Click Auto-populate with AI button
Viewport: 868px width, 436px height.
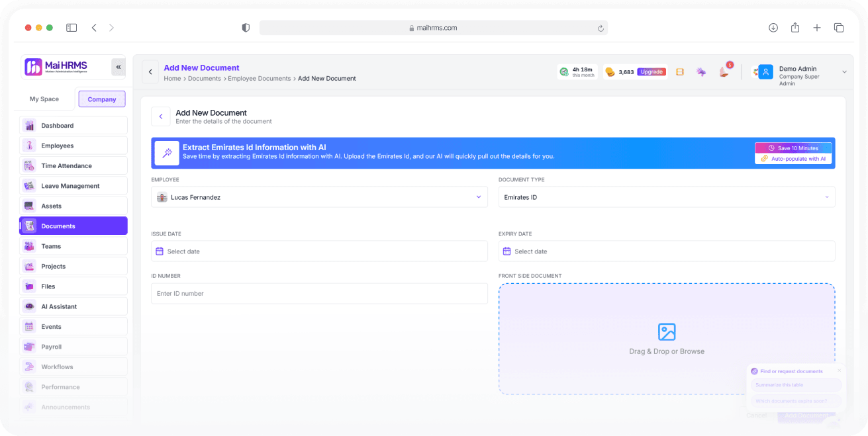pyautogui.click(x=793, y=159)
